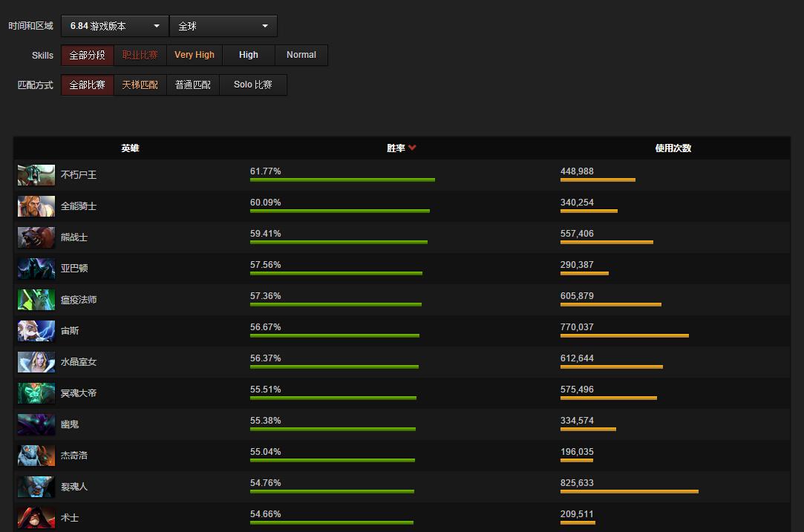804x532 pixels.
Task: Click the 不朽尸王 hero portrait icon
Action: (36, 175)
